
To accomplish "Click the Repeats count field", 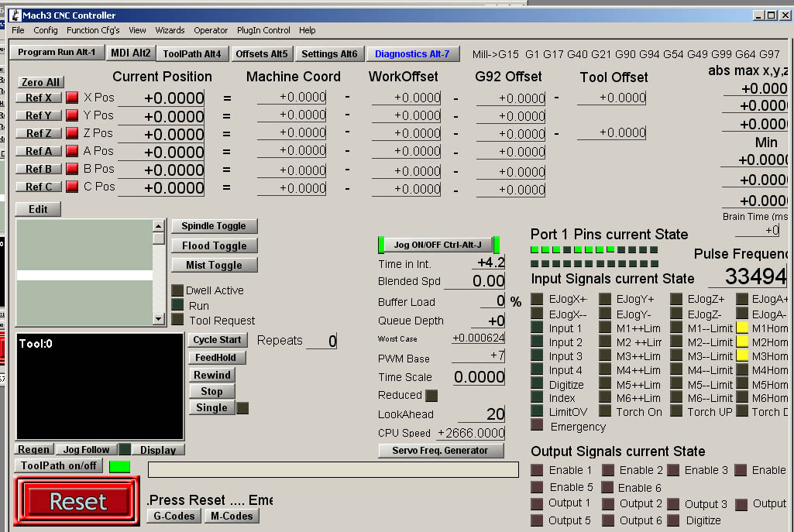I will (321, 342).
